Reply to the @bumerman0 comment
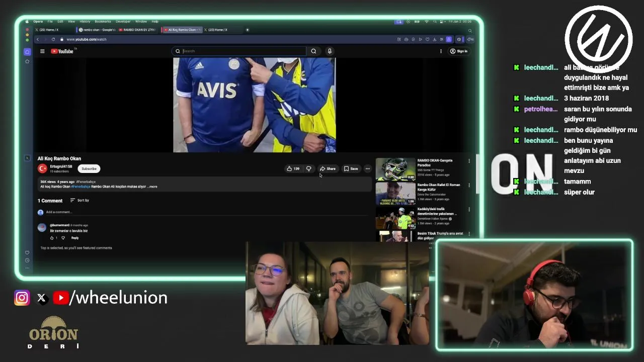The width and height of the screenshot is (644, 362). pos(75,238)
